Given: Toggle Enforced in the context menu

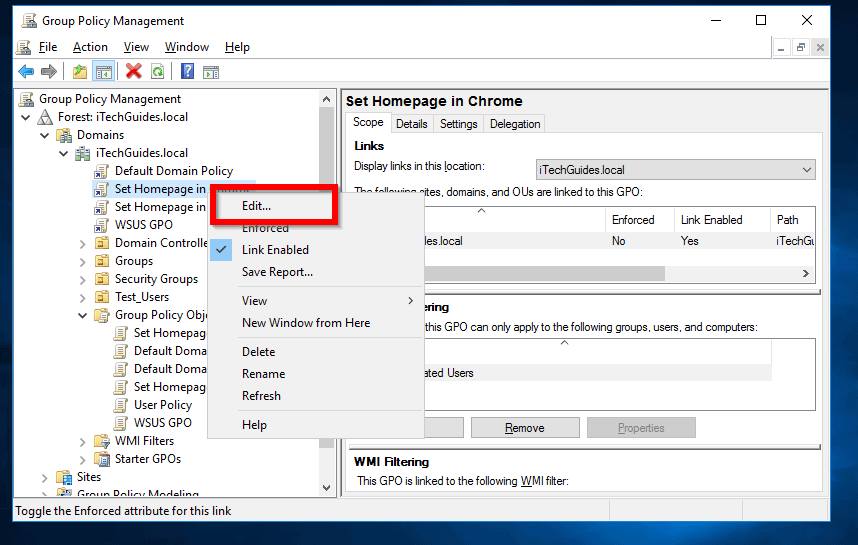Looking at the screenshot, I should tap(316, 229).
